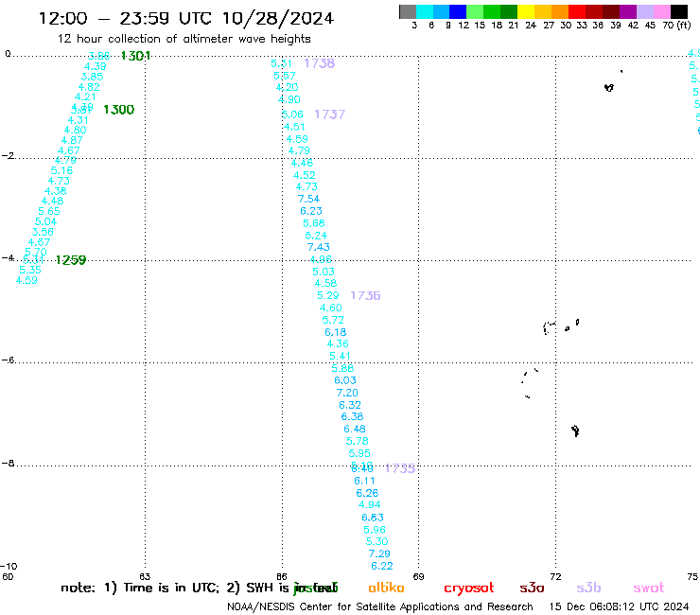This screenshot has width=700, height=615.
Task: Click the 1736 time stamp label
Action: pos(365,295)
